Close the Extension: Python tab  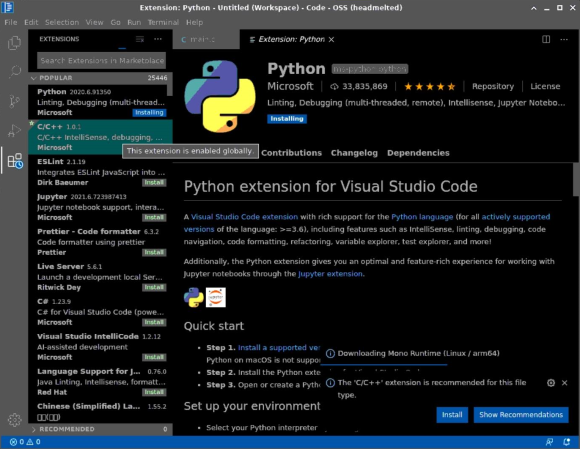[332, 40]
